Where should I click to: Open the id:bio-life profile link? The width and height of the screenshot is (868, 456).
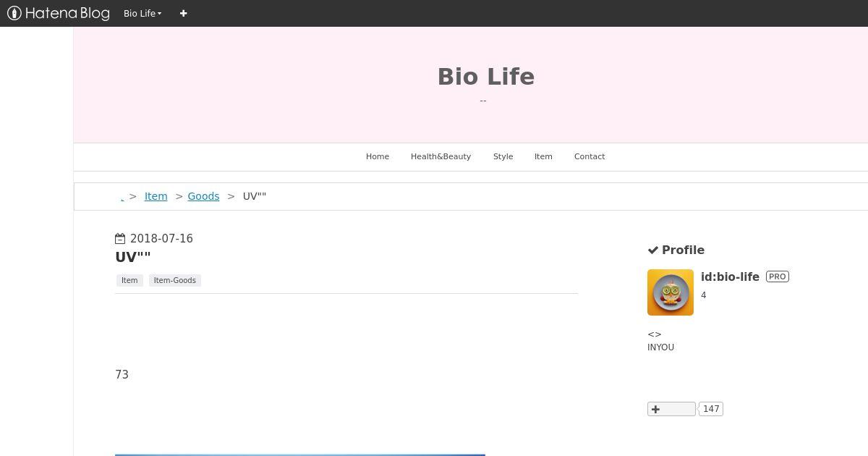tap(730, 276)
